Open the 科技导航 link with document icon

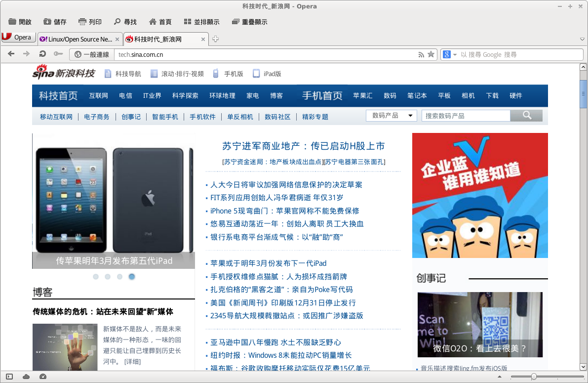122,74
